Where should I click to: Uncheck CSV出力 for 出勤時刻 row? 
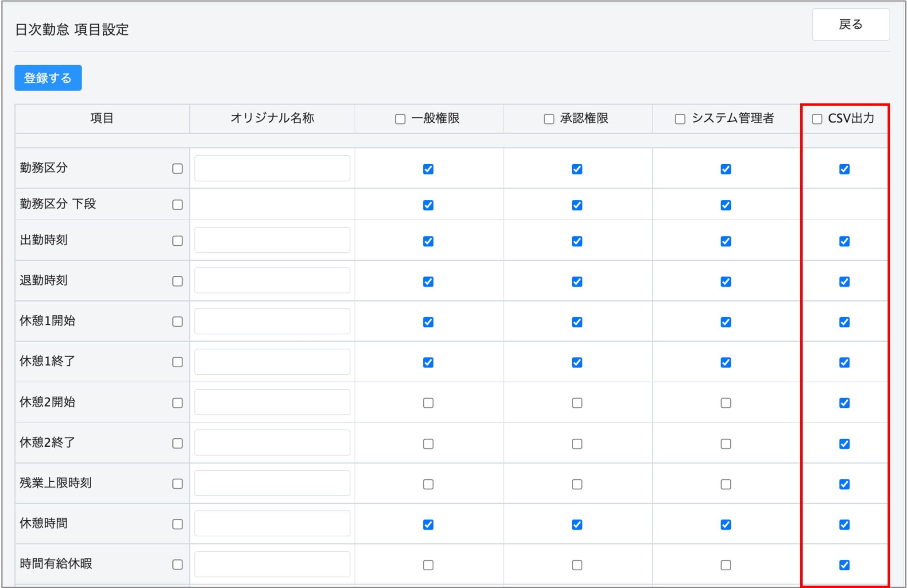tap(844, 241)
